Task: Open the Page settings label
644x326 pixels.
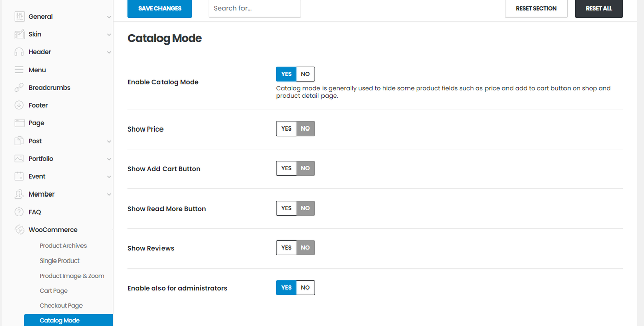Action: (36, 123)
